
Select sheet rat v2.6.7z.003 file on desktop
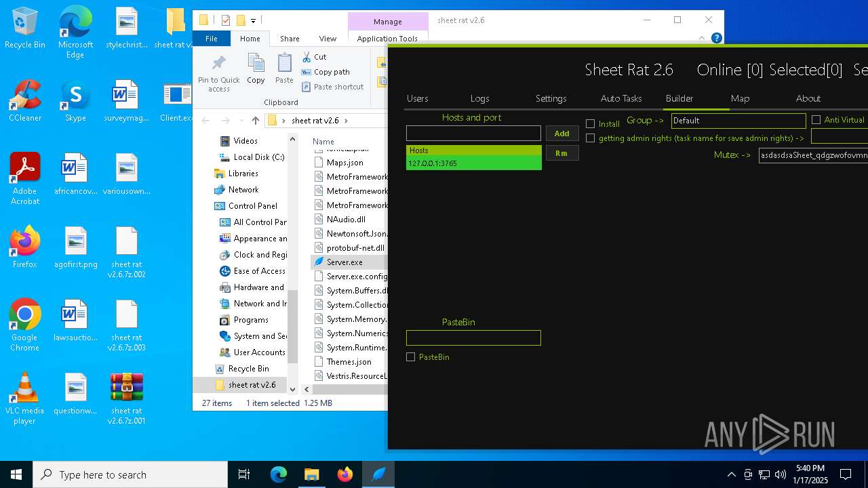tap(127, 325)
